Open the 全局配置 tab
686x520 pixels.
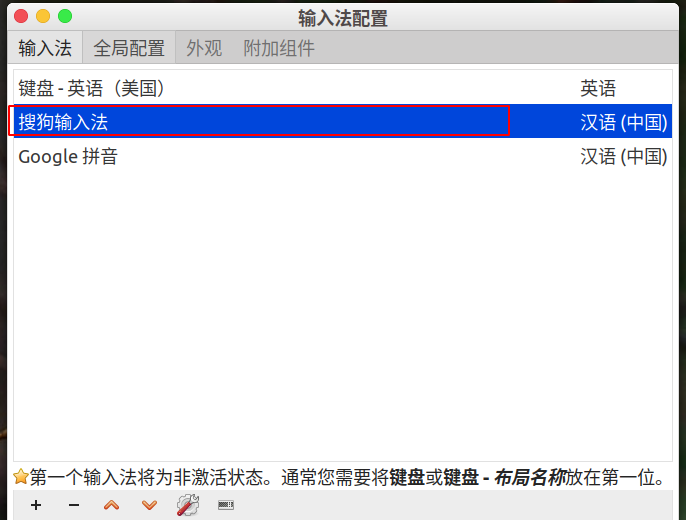click(x=129, y=48)
